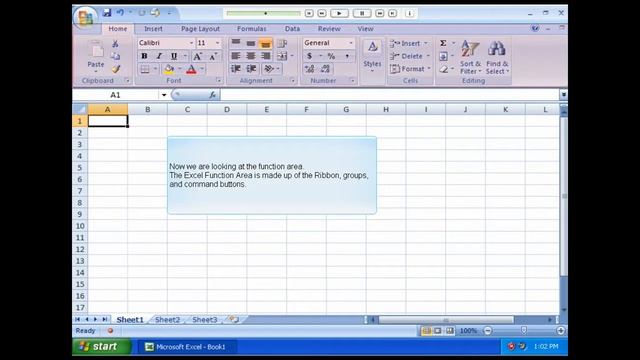
Task: Pause the tutorial playback
Action: click(x=362, y=13)
